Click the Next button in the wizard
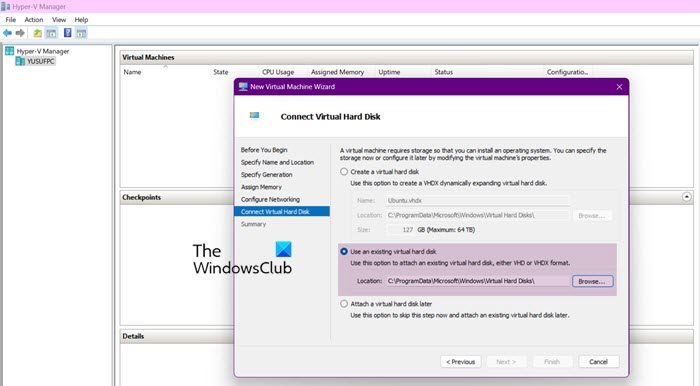 click(x=506, y=362)
